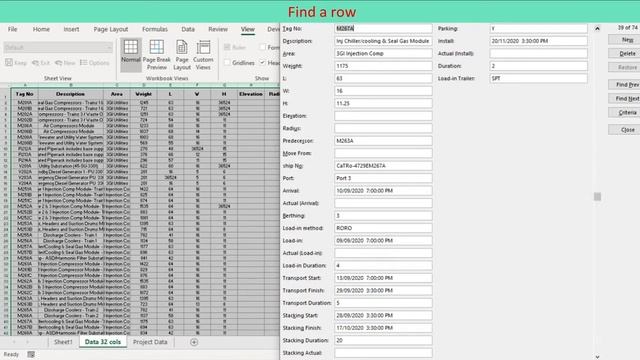
Task: Open Page Layout view
Action: [x=182, y=55]
